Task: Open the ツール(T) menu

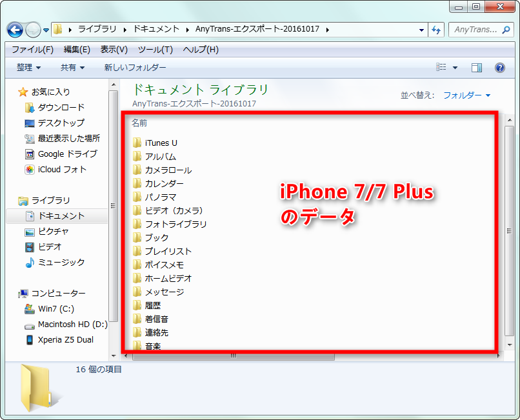Action: pyautogui.click(x=155, y=50)
